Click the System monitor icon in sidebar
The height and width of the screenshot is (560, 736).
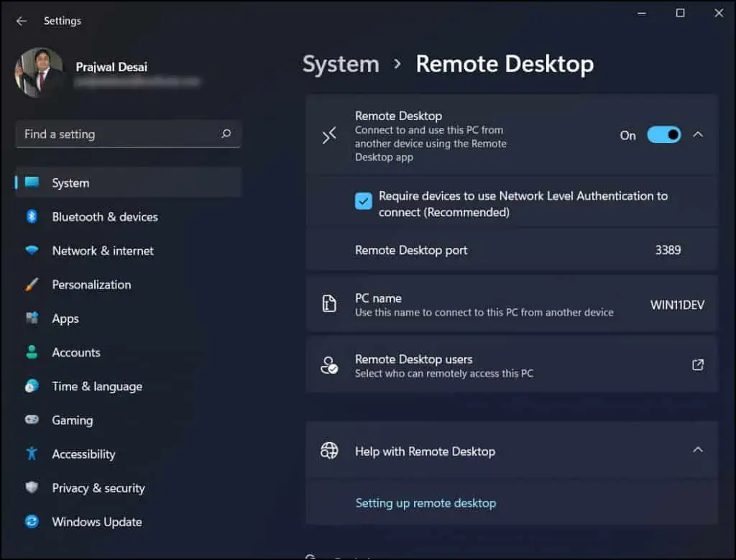click(32, 182)
